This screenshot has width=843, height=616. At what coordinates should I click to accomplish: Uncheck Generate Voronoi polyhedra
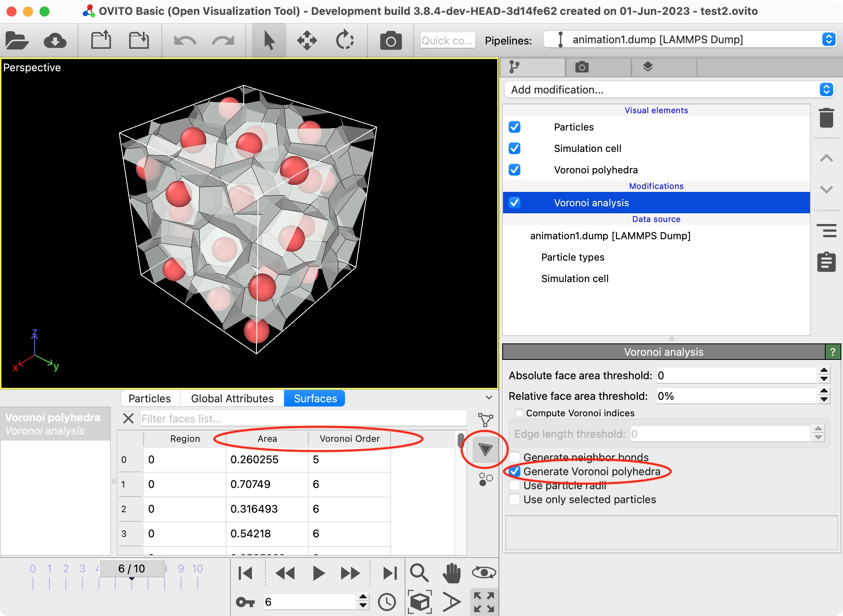click(515, 472)
